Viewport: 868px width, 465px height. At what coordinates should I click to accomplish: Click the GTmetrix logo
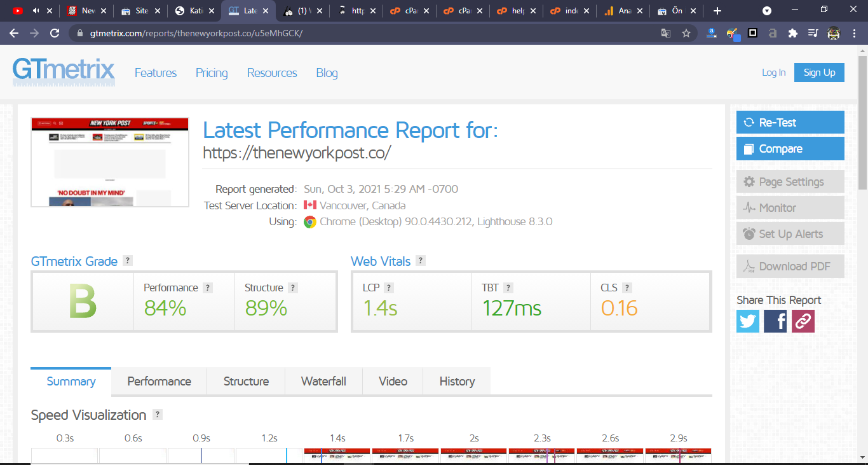[x=64, y=72]
